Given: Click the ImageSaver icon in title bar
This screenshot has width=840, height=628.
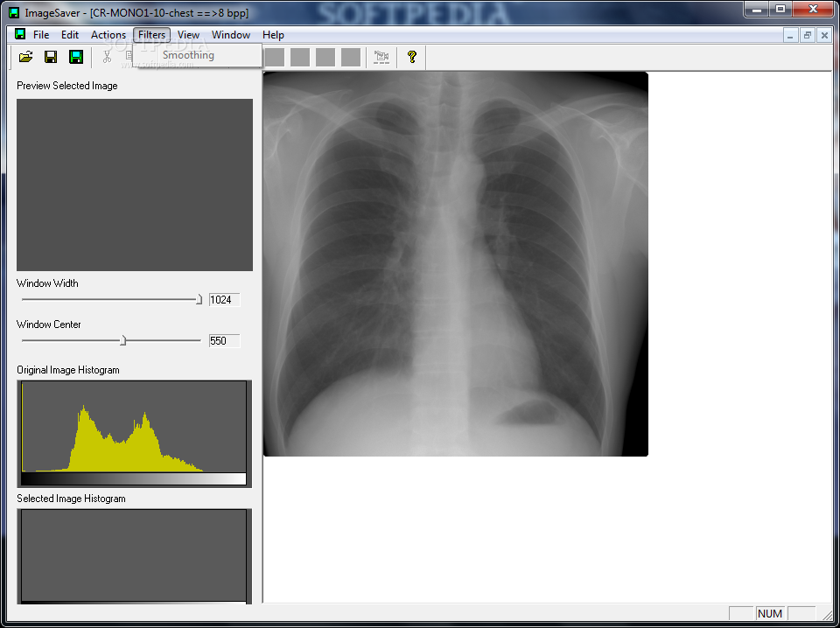Looking at the screenshot, I should [15, 12].
